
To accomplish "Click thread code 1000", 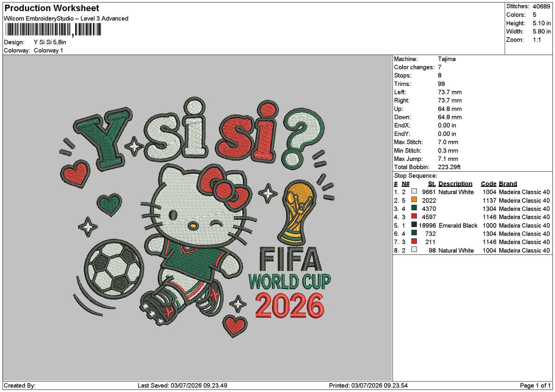I will [490, 226].
